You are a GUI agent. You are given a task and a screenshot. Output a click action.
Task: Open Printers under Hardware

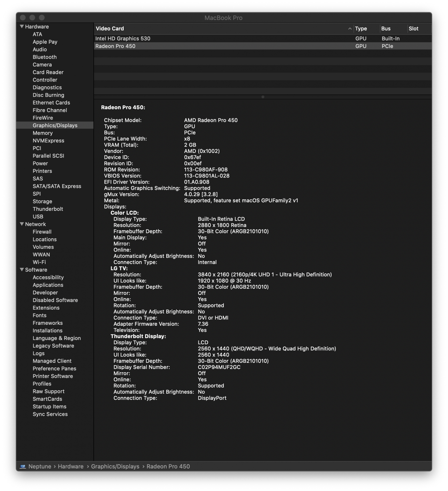pos(42,171)
